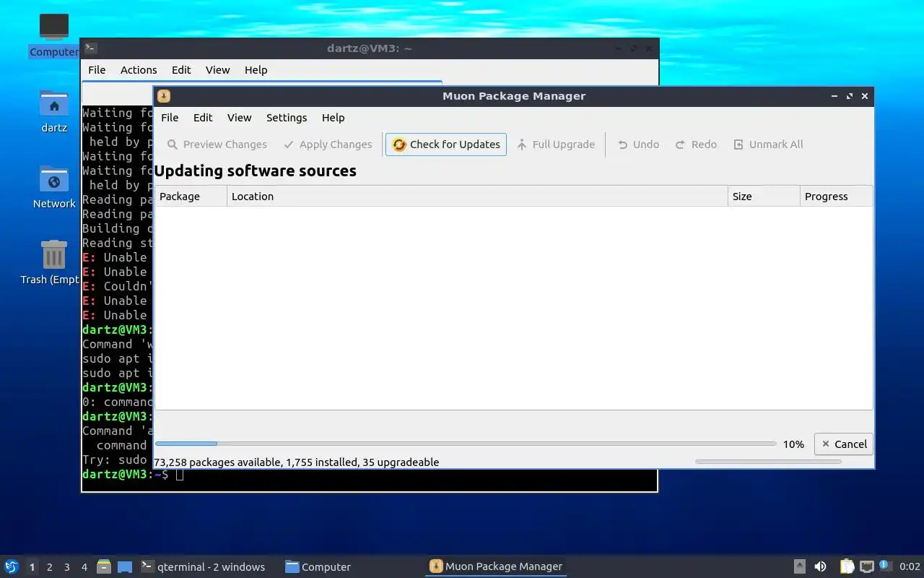Screen dimensions: 924x578
Task: Switch to workspace 1 in pager
Action: [32, 567]
